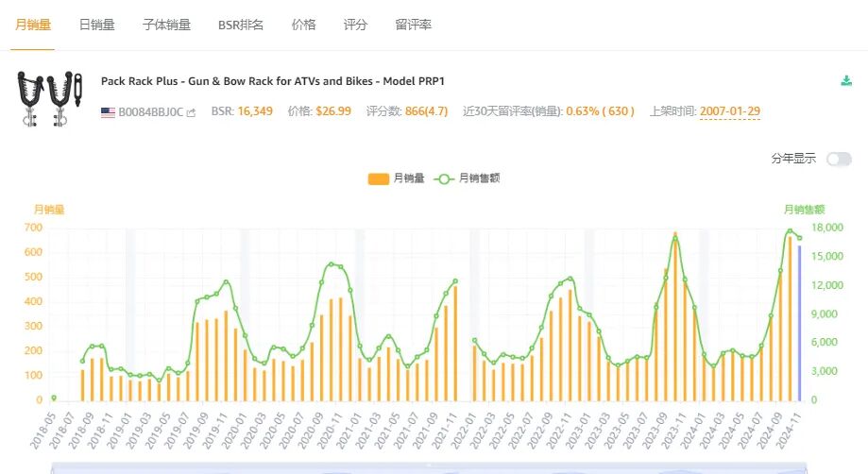Screen dimensions: 868x474
Task: Toggle 月销售额 green line legend
Action: coord(467,178)
